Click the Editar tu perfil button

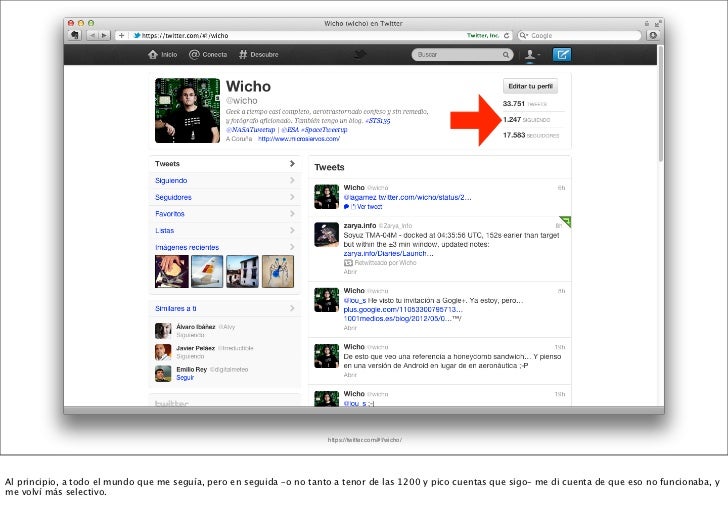click(530, 86)
